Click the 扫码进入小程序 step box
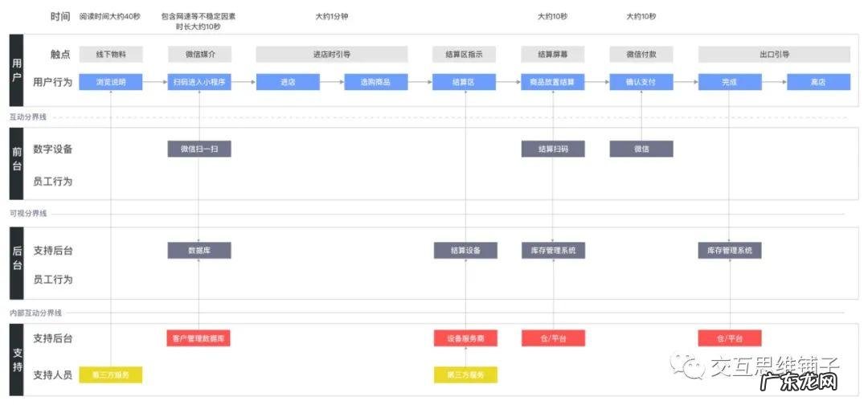The image size is (868, 405). click(x=199, y=82)
